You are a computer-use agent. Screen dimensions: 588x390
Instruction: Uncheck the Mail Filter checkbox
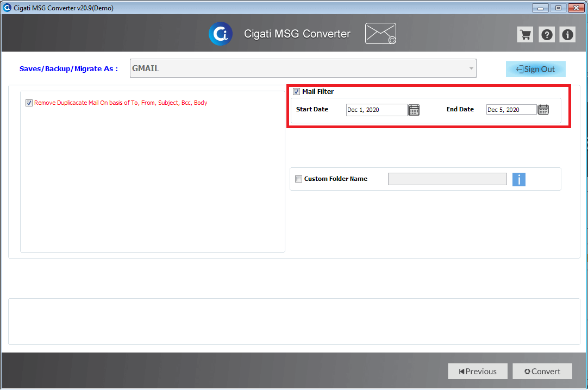click(x=297, y=91)
